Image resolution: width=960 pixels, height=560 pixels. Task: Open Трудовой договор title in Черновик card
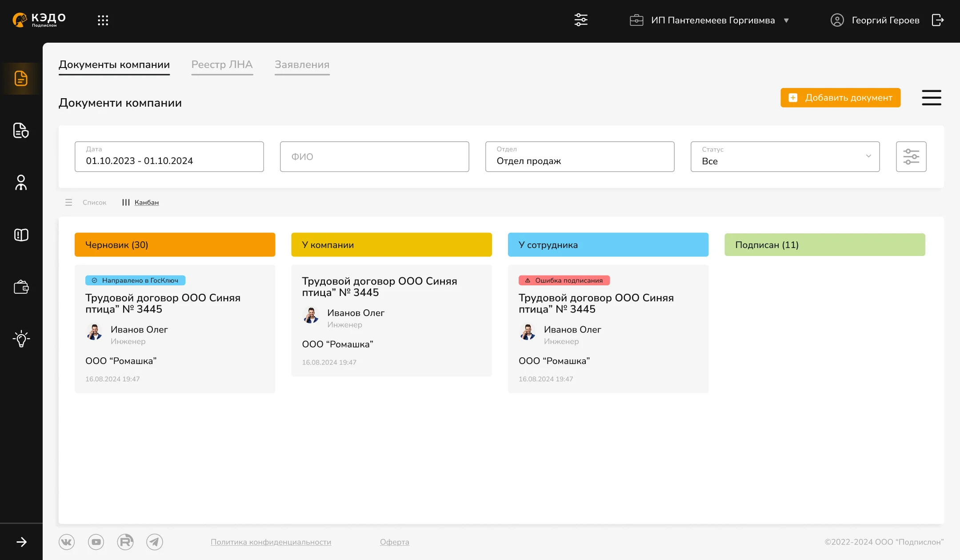163,304
